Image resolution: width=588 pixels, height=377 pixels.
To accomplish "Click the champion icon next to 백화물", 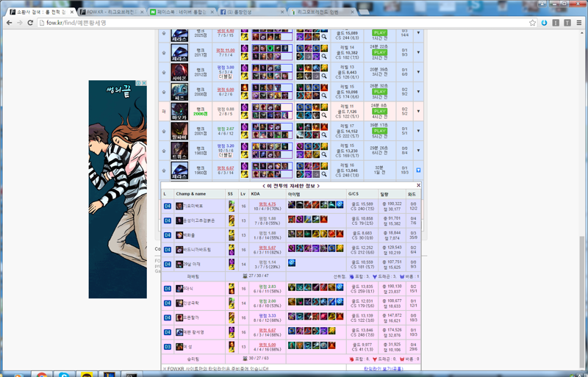I will [x=179, y=235].
